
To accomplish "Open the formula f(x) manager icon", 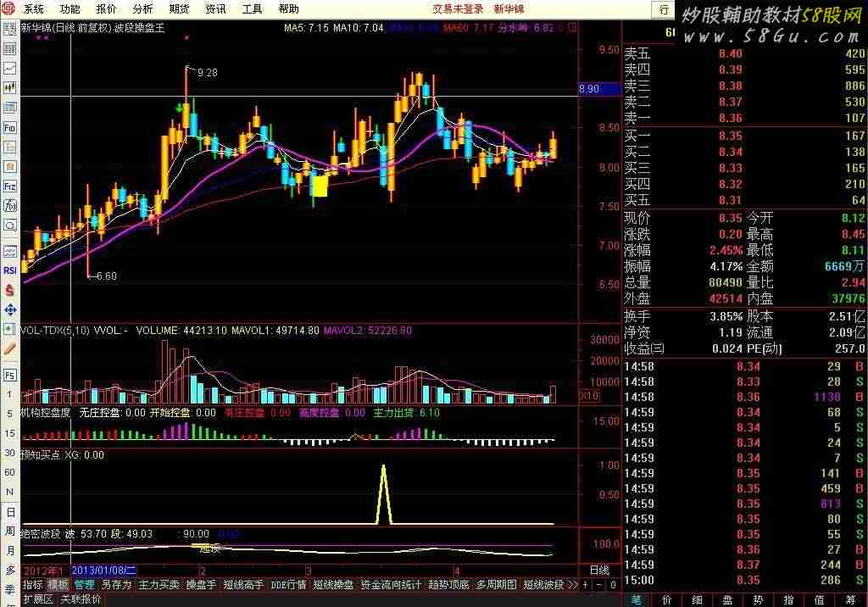I will (10, 205).
